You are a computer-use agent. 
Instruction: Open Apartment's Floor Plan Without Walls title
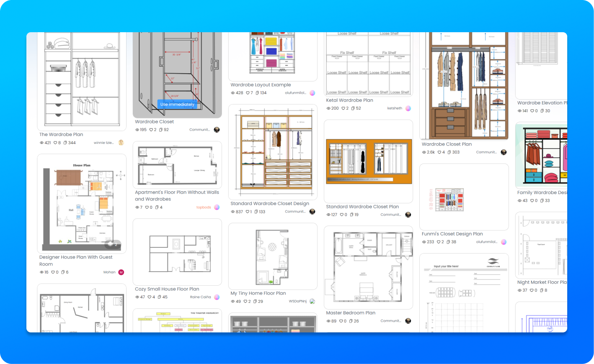[177, 196]
